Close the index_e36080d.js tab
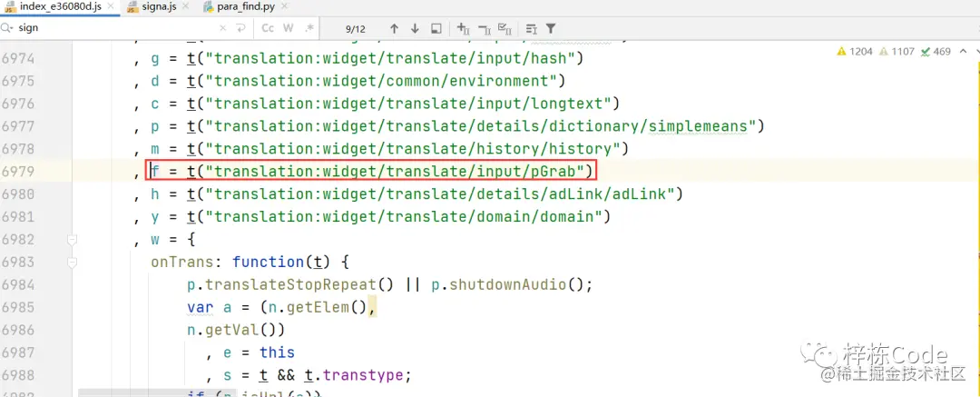Image resolution: width=980 pixels, height=397 pixels. [x=112, y=8]
